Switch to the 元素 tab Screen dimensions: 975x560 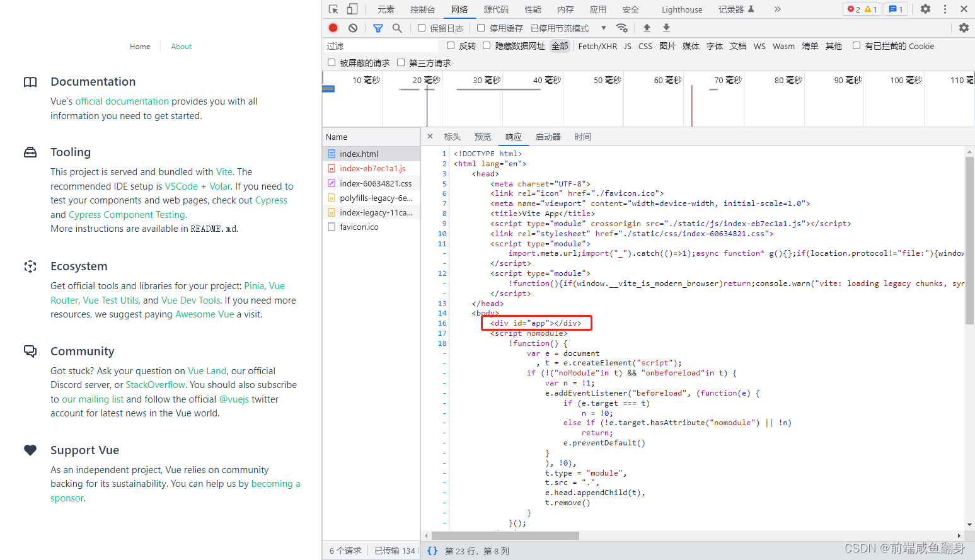coord(386,9)
